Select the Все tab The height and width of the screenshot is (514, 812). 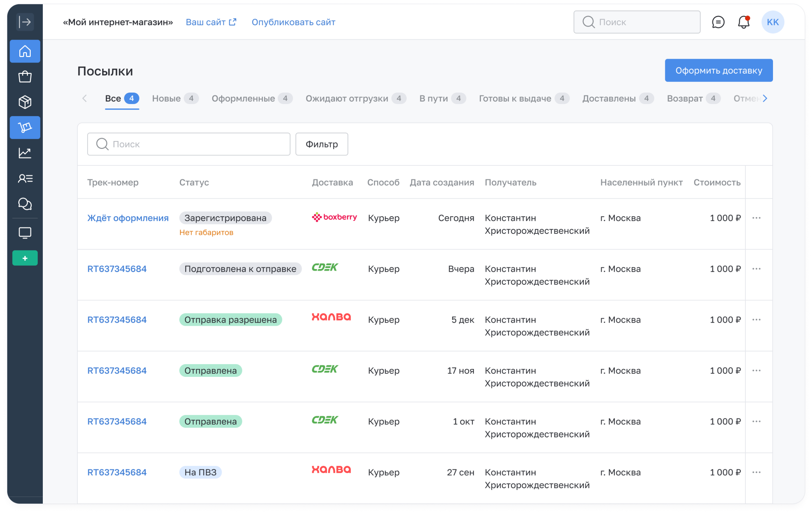click(x=122, y=98)
